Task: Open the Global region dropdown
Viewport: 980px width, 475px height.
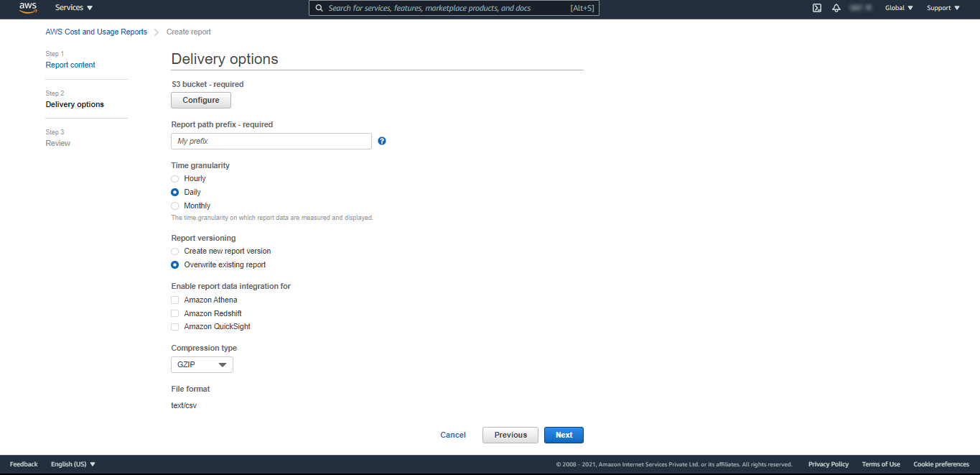Action: pyautogui.click(x=899, y=8)
